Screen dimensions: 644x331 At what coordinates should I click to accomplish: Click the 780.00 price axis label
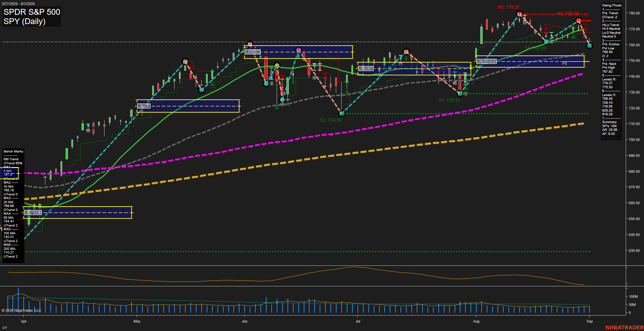point(634,14)
